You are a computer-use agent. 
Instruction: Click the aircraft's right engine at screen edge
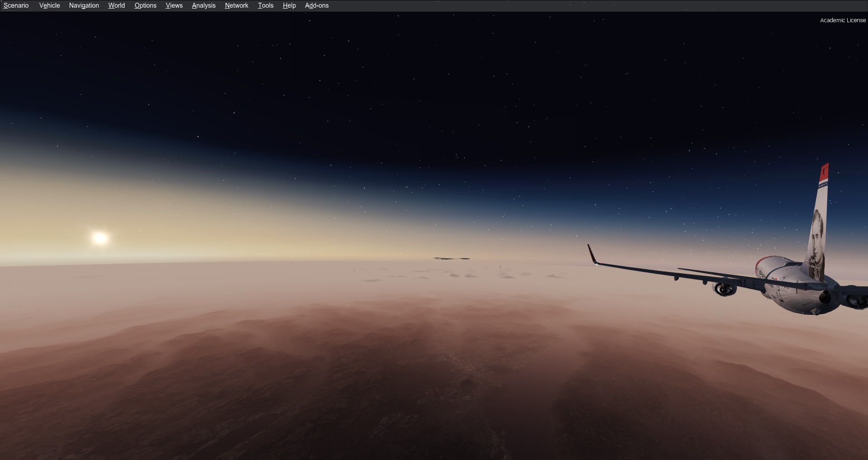(x=856, y=301)
